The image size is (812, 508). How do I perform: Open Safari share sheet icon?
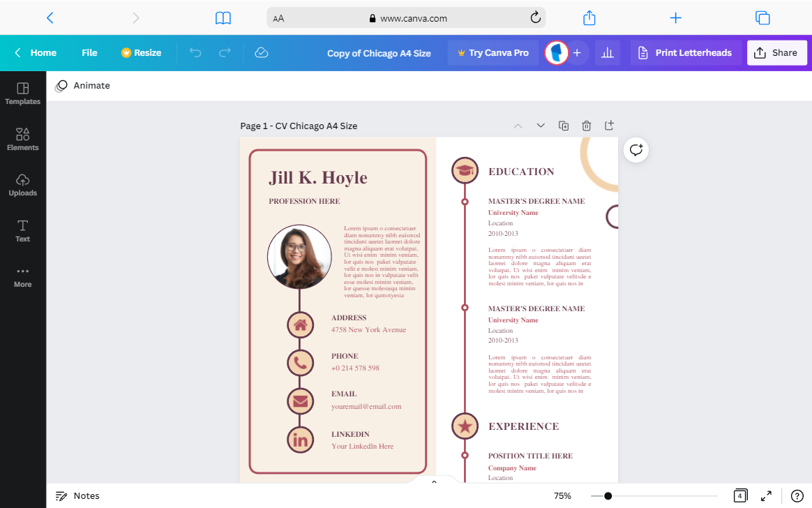tap(589, 17)
